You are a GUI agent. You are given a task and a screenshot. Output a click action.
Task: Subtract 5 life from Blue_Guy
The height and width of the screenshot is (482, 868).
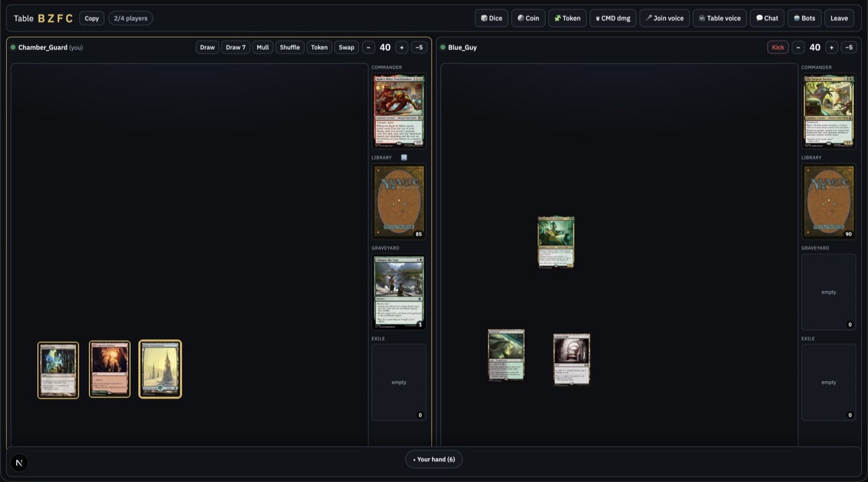pos(849,47)
